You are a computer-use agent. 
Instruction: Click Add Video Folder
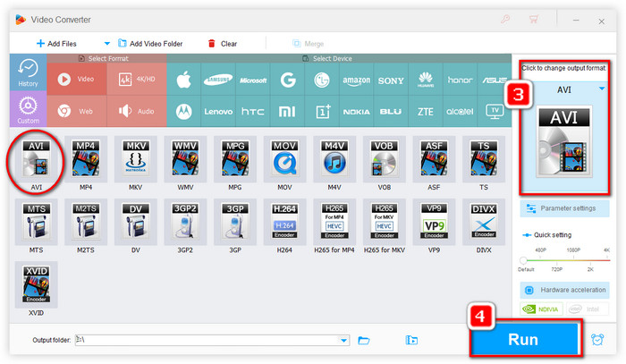[150, 44]
